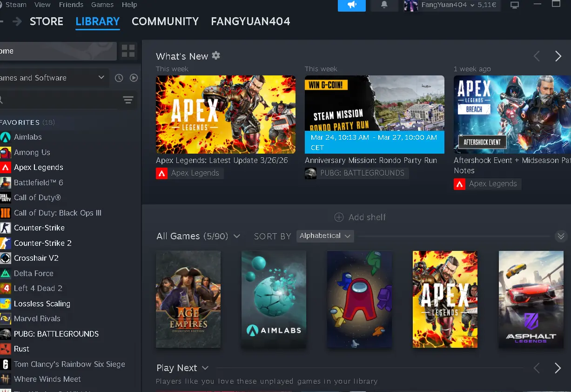This screenshot has height=392, width=571.
Task: Click the Call of Duty list icon
Action: (x=5, y=197)
